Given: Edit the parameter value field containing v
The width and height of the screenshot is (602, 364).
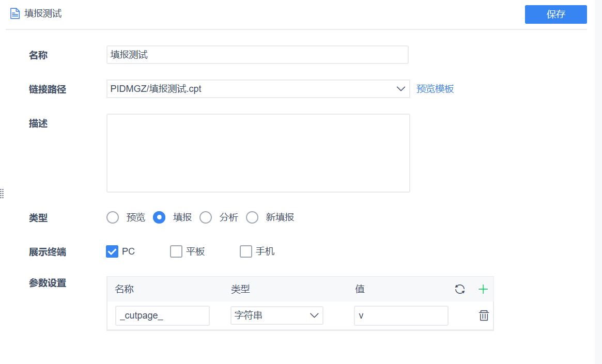Looking at the screenshot, I should 401,315.
